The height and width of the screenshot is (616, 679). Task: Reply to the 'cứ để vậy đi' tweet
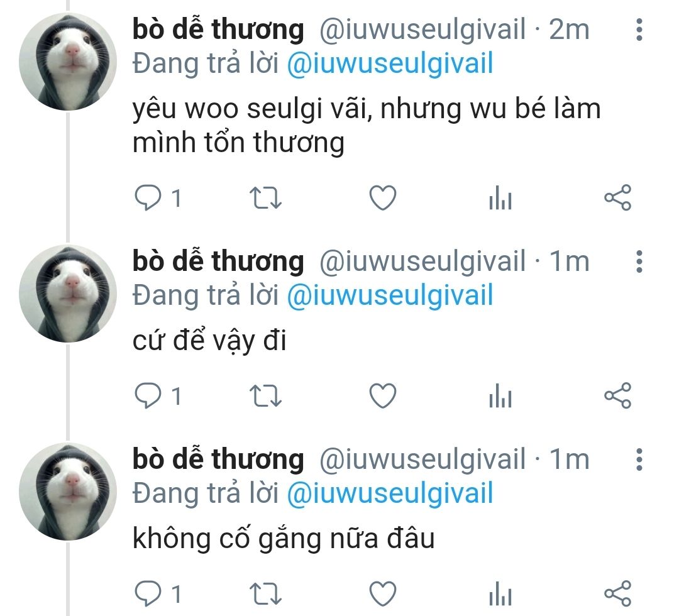(x=148, y=395)
